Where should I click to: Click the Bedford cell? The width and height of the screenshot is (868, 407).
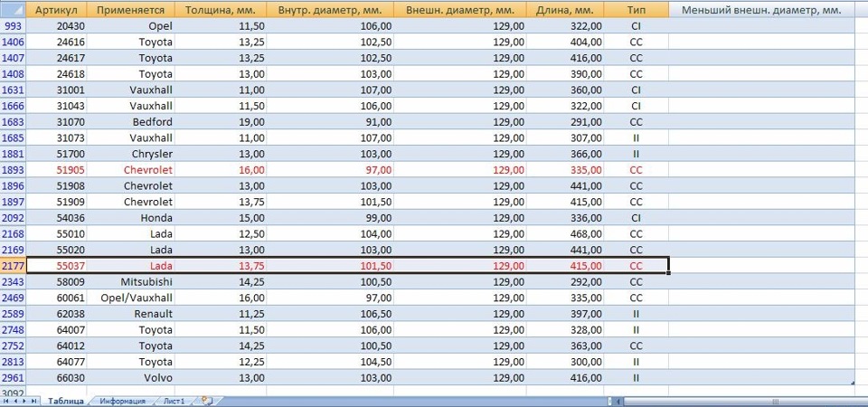[130, 122]
